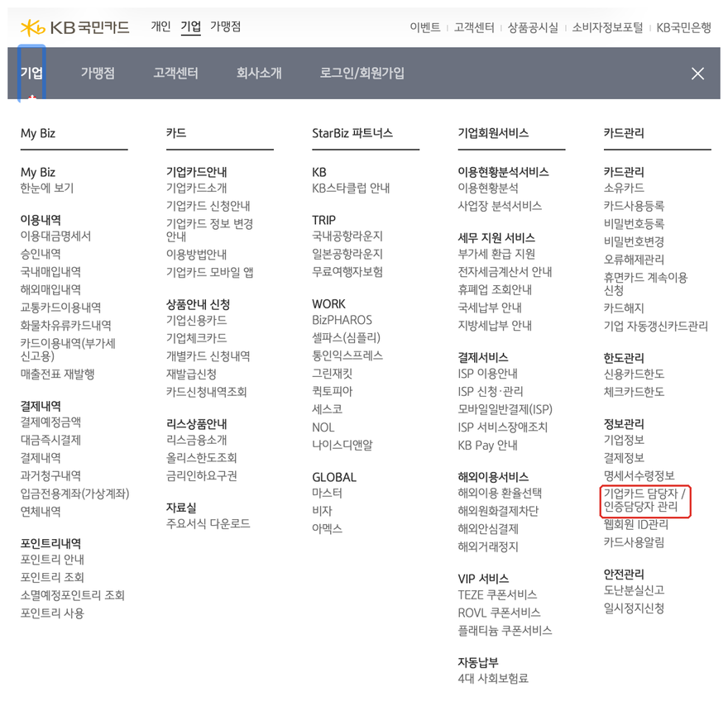
Task: Open 기업체크카드
Action: tap(196, 338)
